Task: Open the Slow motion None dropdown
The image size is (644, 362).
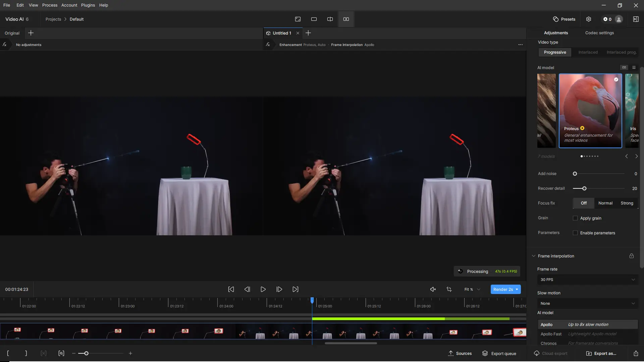Action: 587,303
